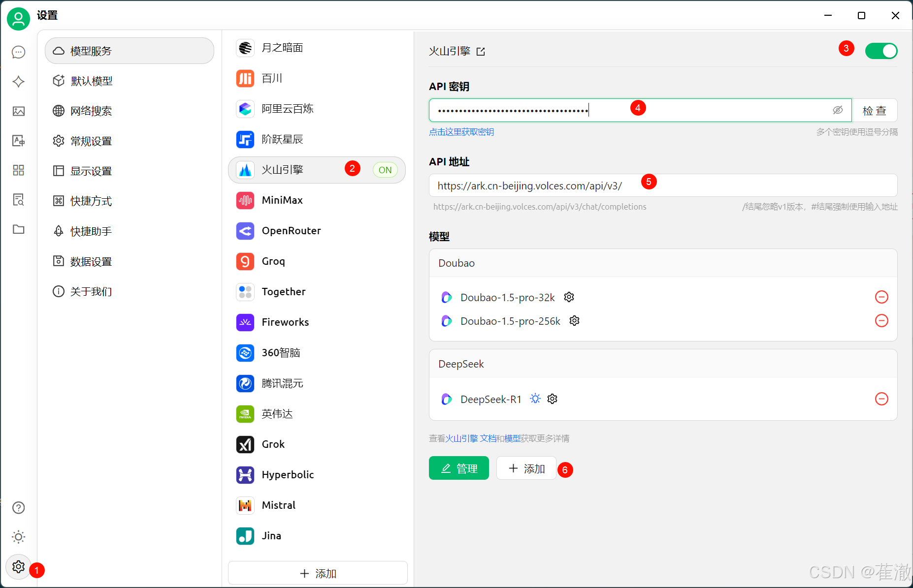Image resolution: width=913 pixels, height=588 pixels.
Task: Click the DeepSeek-R1 reasoning lightbulb icon
Action: [x=535, y=399]
